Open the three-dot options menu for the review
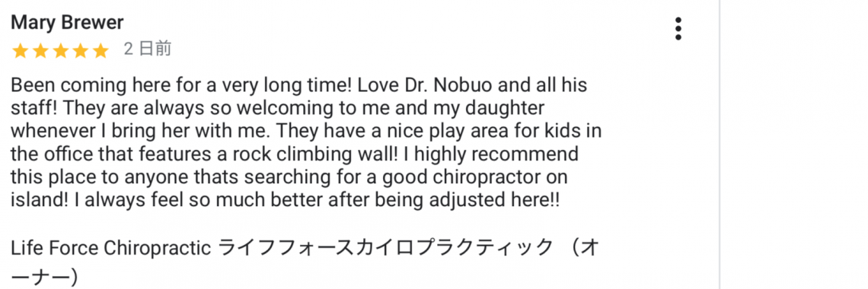This screenshot has width=868, height=289. click(678, 29)
